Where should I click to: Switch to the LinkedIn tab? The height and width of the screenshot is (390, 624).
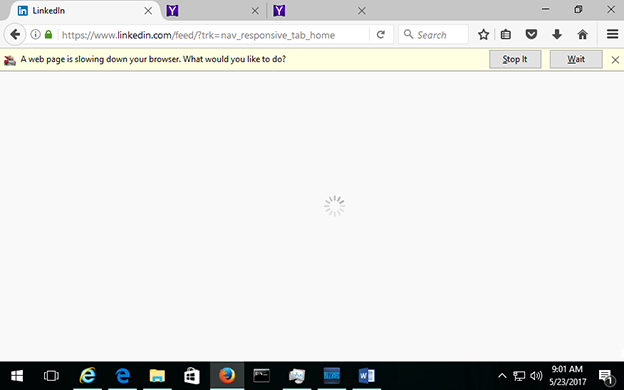[x=83, y=11]
